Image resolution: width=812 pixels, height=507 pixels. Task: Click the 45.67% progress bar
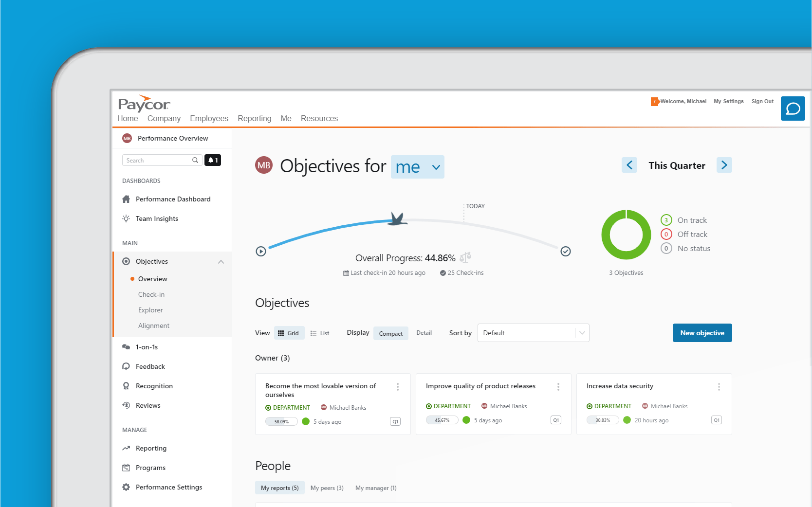[442, 420]
